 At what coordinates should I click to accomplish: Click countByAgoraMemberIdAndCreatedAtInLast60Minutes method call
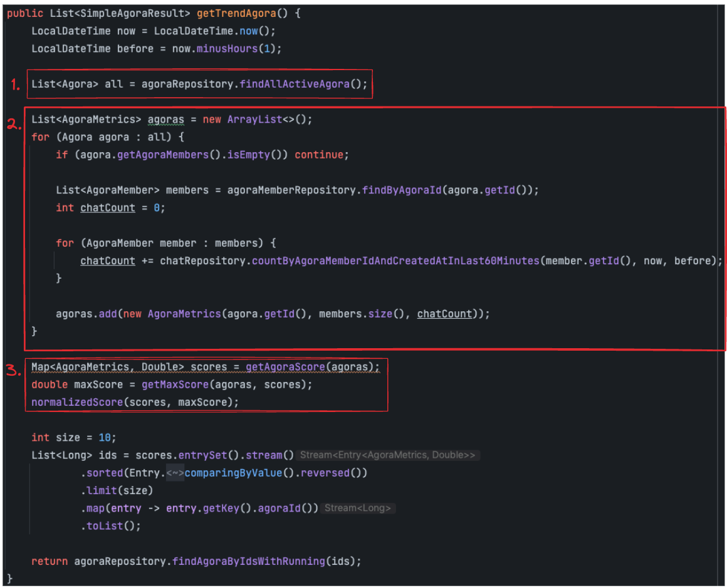tap(395, 260)
